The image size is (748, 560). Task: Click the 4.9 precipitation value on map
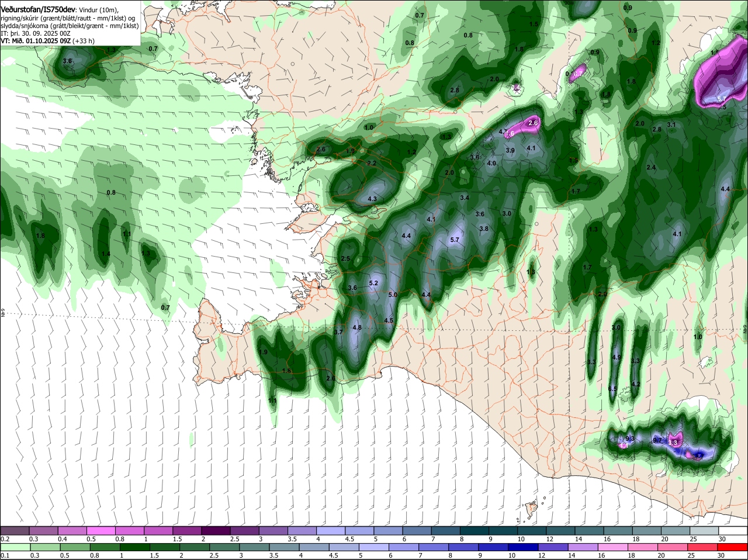pos(616,357)
